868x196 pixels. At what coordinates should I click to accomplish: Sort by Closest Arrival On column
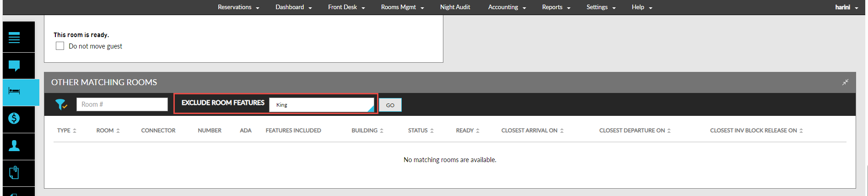533,131
